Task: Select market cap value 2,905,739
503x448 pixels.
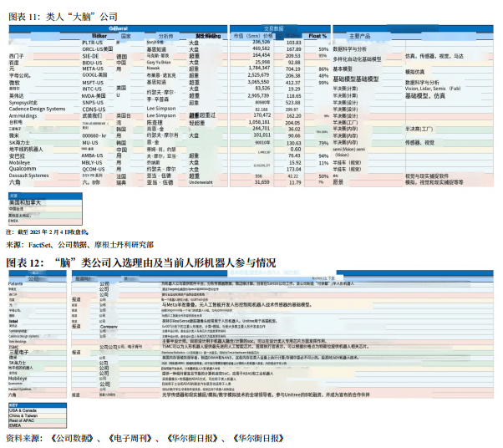Action: pos(258,95)
